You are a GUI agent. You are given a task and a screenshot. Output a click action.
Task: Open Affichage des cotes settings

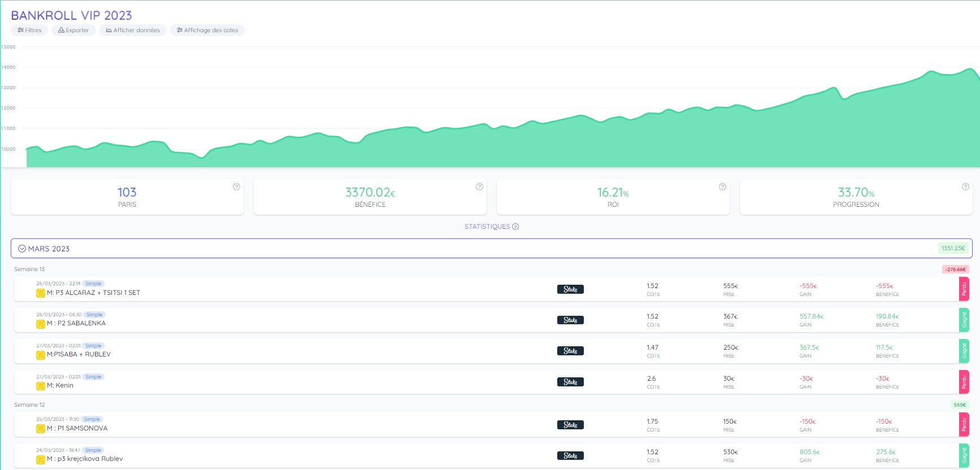point(207,31)
